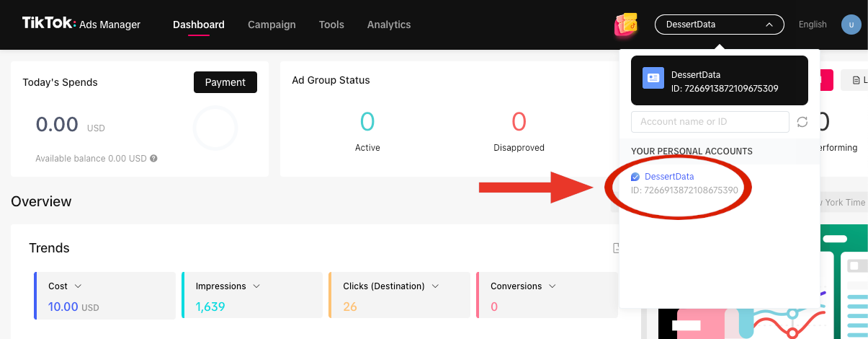Click the account card ID icon

(x=653, y=78)
